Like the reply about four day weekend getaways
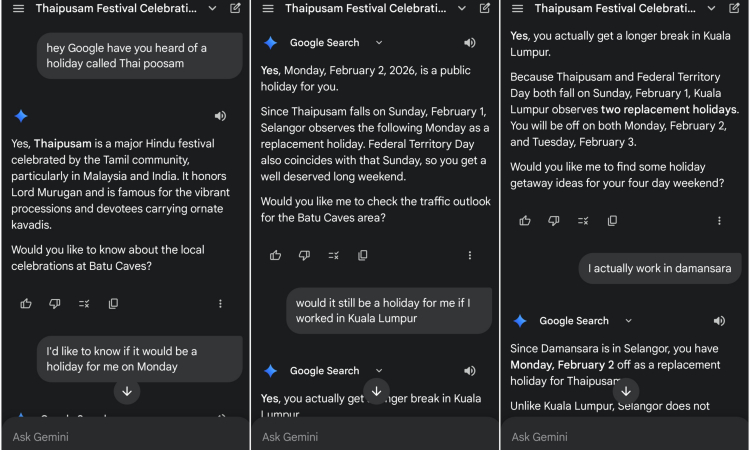This screenshot has height=450, width=750. tap(525, 220)
